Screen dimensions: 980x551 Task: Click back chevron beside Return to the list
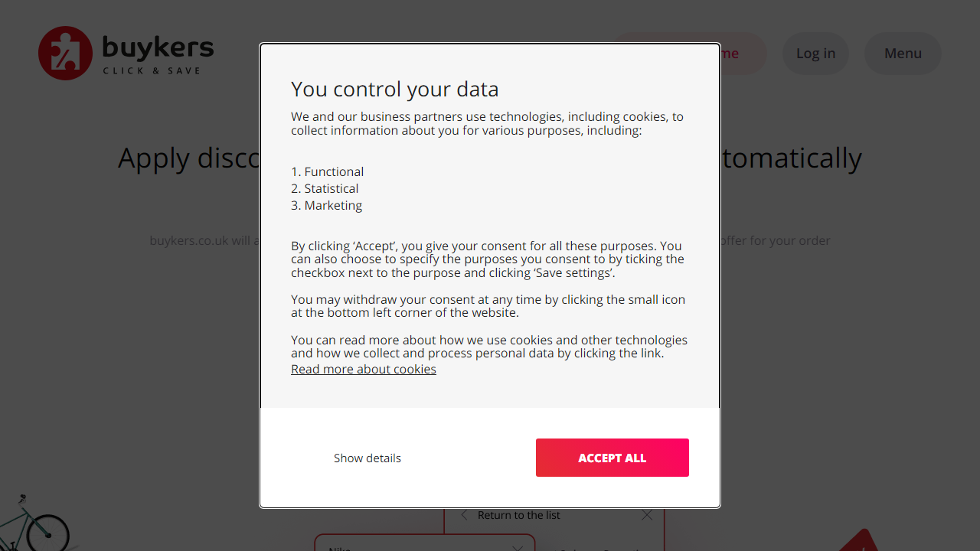[464, 516]
